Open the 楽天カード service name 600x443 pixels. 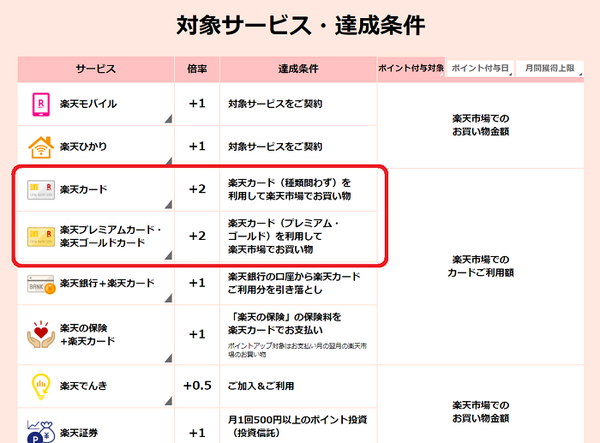(83, 190)
